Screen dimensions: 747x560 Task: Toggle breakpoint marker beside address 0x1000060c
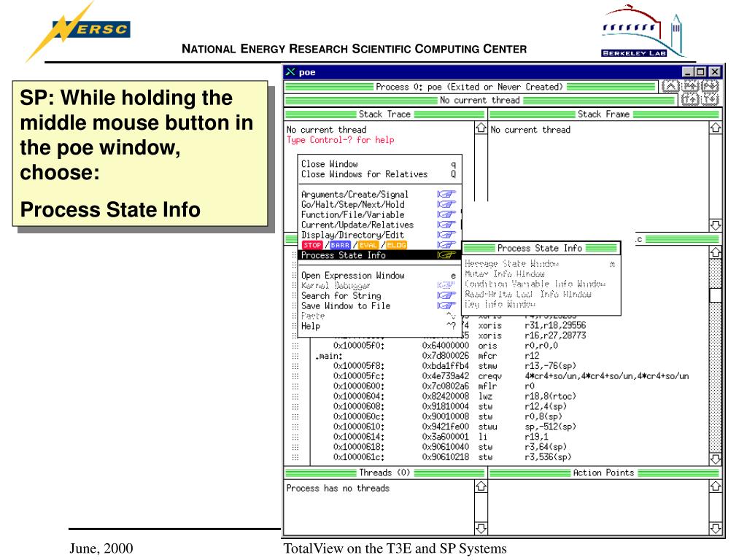(x=295, y=416)
